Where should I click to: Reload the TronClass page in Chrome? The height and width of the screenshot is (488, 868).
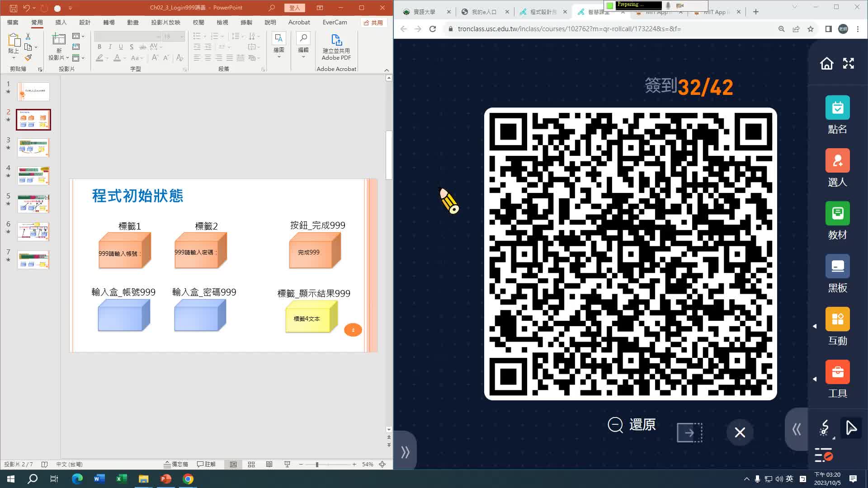point(433,28)
